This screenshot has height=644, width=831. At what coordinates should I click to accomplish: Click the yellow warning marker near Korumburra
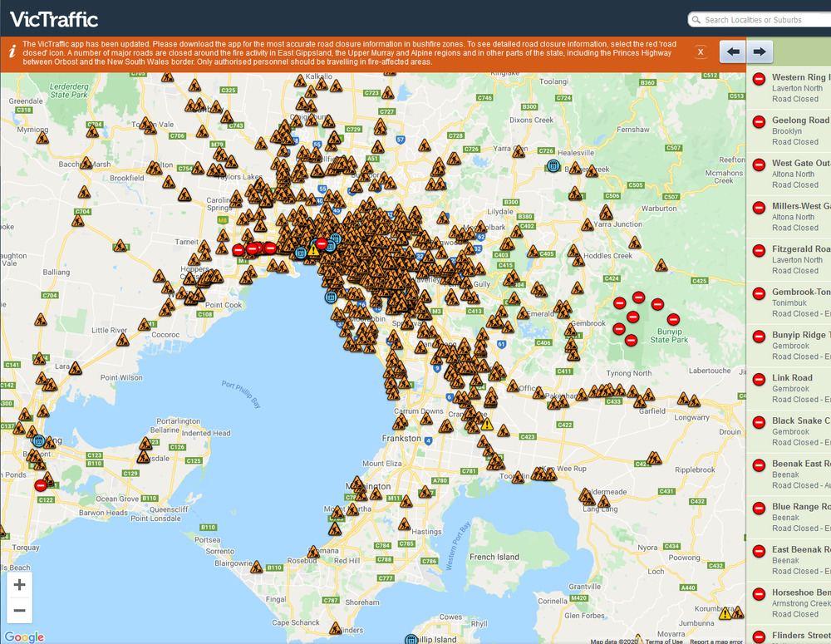[725, 614]
